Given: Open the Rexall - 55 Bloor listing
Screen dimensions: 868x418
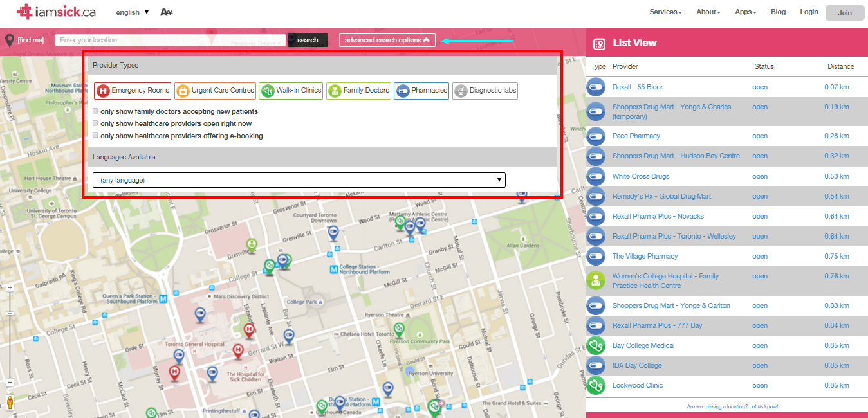Looking at the screenshot, I should click(x=638, y=87).
